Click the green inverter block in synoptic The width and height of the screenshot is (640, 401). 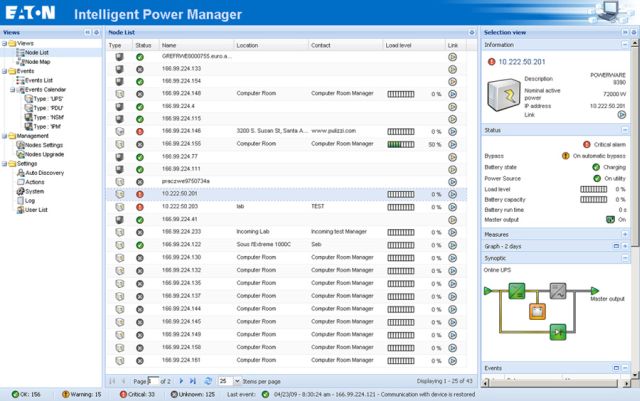pyautogui.click(x=516, y=291)
